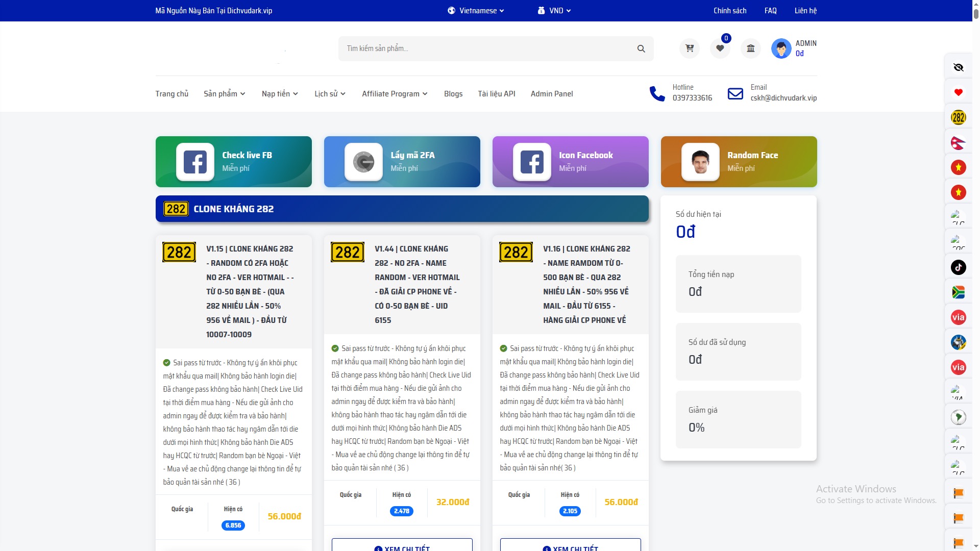
Task: Open the VND currency dropdown
Action: point(554,11)
